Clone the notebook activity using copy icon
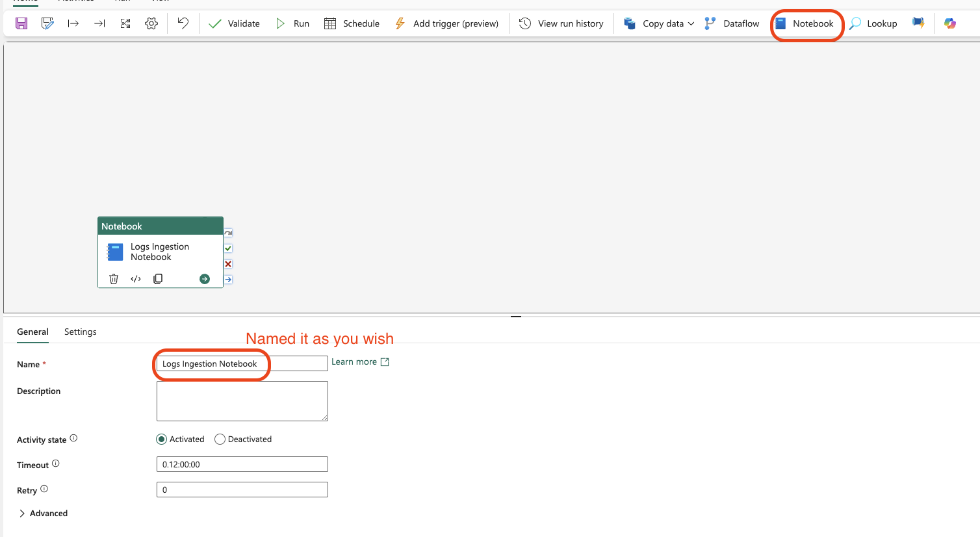Viewport: 980px width, 537px height. tap(158, 279)
